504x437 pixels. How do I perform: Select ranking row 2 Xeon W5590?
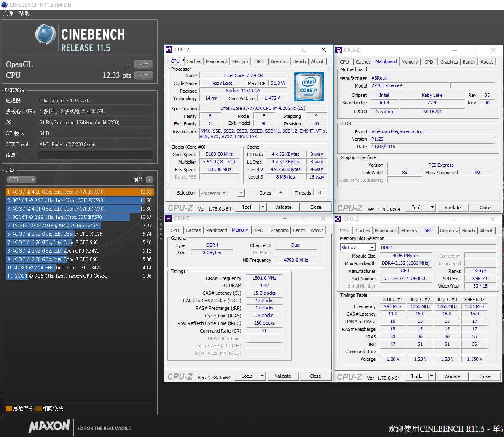[x=80, y=200]
